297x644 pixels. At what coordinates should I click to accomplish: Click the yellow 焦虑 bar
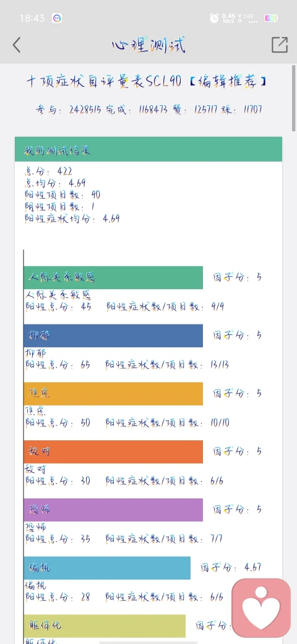(113, 393)
